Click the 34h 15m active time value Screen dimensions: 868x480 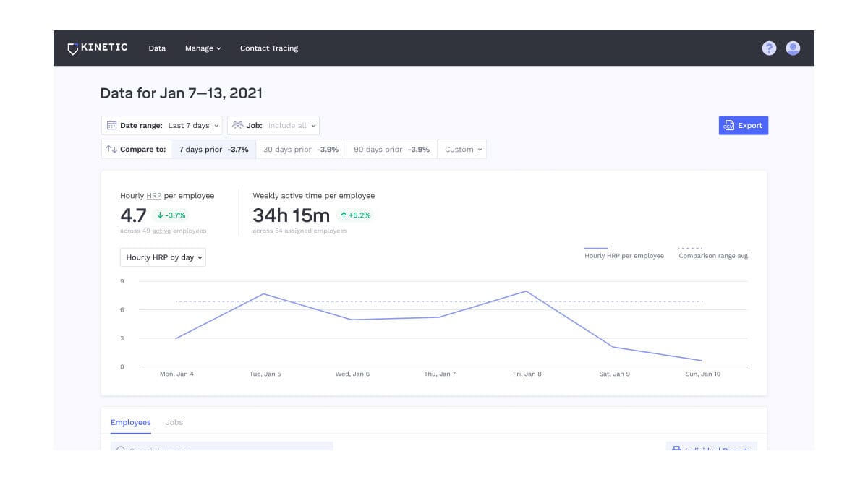click(291, 215)
